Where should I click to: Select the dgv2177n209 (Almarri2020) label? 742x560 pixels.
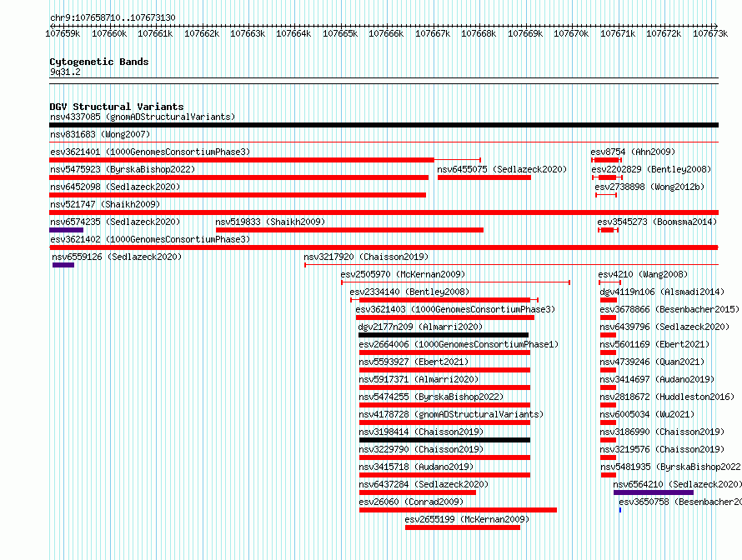pyautogui.click(x=420, y=327)
